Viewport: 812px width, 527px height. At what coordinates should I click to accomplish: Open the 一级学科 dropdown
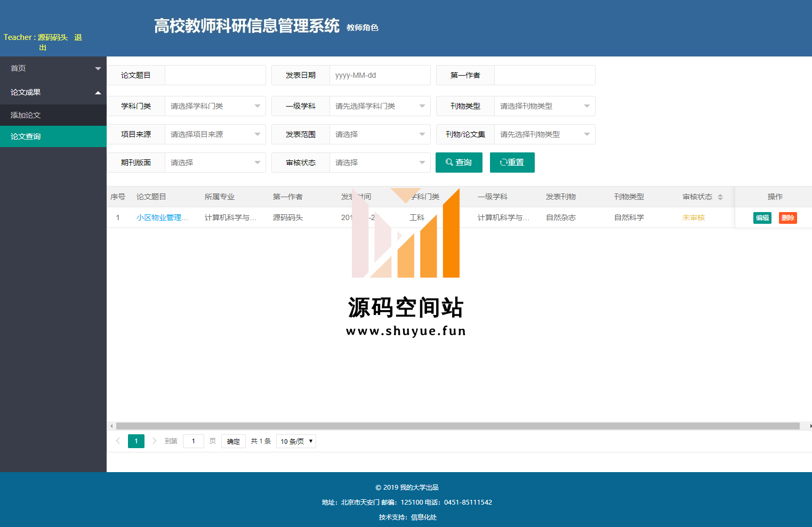pyautogui.click(x=380, y=106)
